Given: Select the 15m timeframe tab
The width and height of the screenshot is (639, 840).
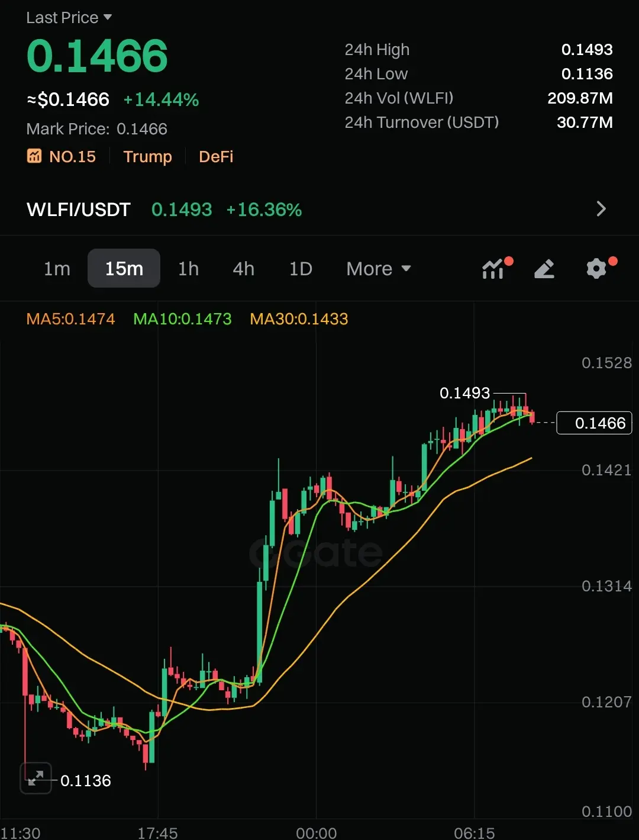Looking at the screenshot, I should coord(124,268).
